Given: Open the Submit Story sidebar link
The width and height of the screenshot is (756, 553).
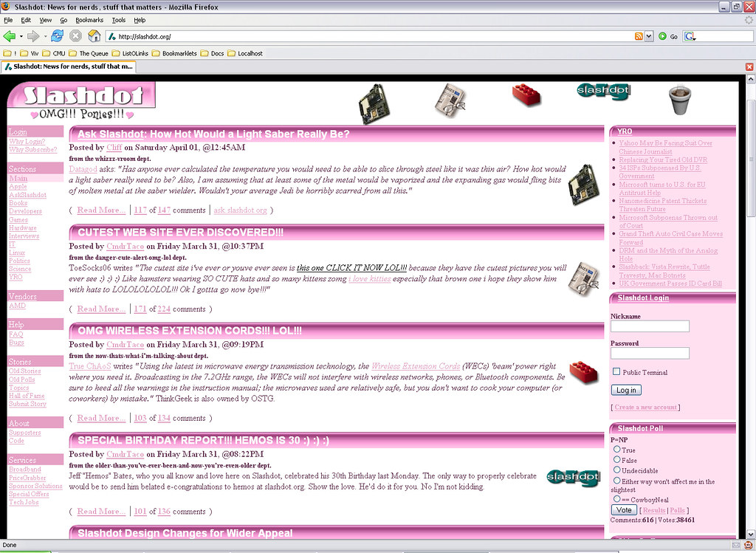Looking at the screenshot, I should [x=27, y=404].
